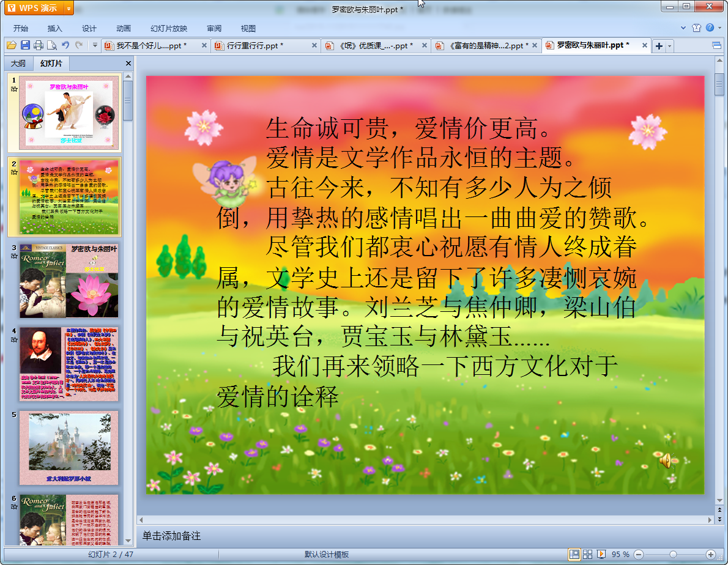Start slideshow from status bar icon
Screen dimensions: 728x565
[601, 554]
